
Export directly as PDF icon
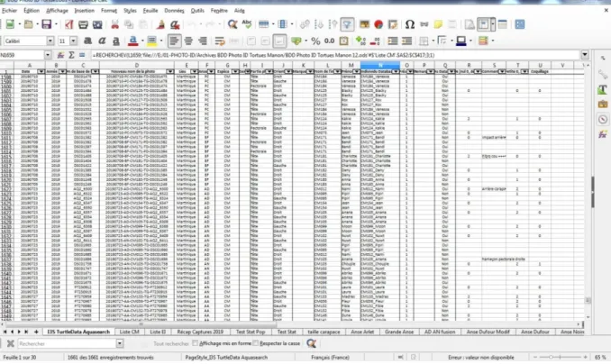click(69, 24)
